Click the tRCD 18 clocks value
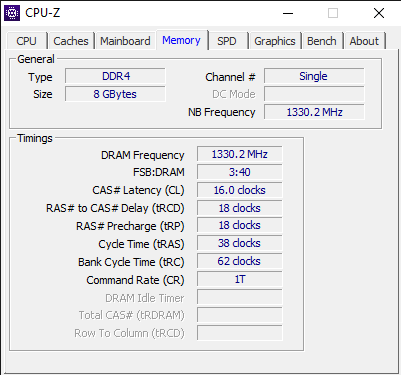The width and height of the screenshot is (401, 375). point(239,208)
